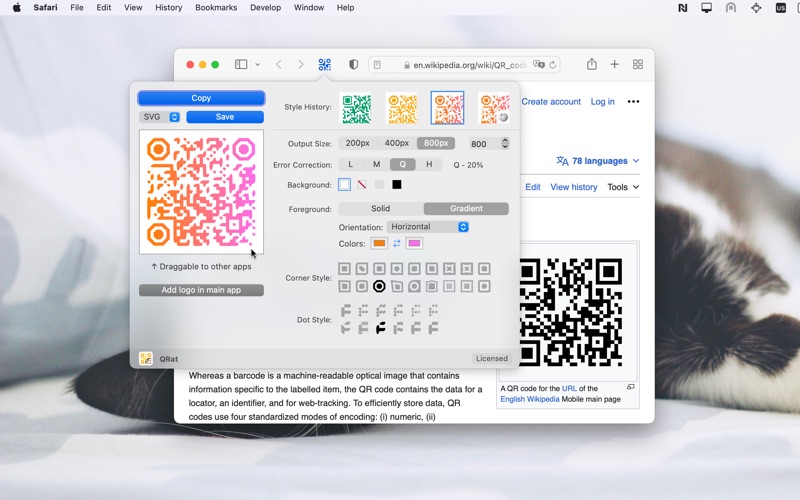Open the Develop menu
The width and height of the screenshot is (800, 500).
click(265, 8)
